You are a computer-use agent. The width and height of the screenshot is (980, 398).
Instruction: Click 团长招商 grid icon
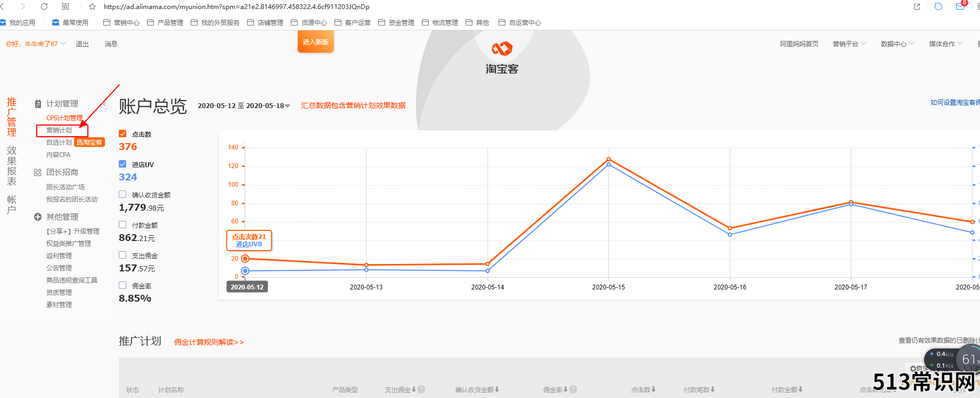pyautogui.click(x=38, y=172)
